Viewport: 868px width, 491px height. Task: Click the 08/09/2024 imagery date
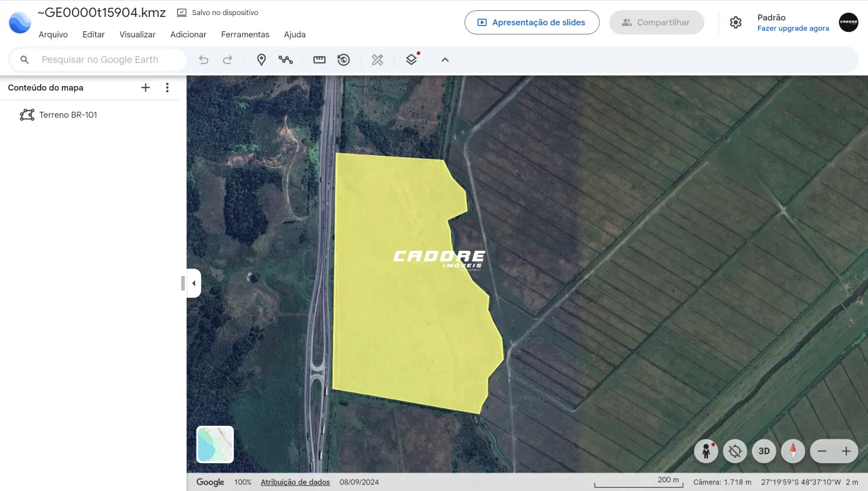tap(359, 482)
